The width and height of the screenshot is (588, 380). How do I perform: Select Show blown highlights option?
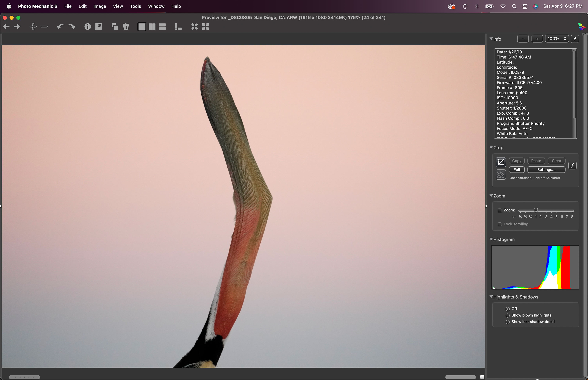tap(508, 315)
